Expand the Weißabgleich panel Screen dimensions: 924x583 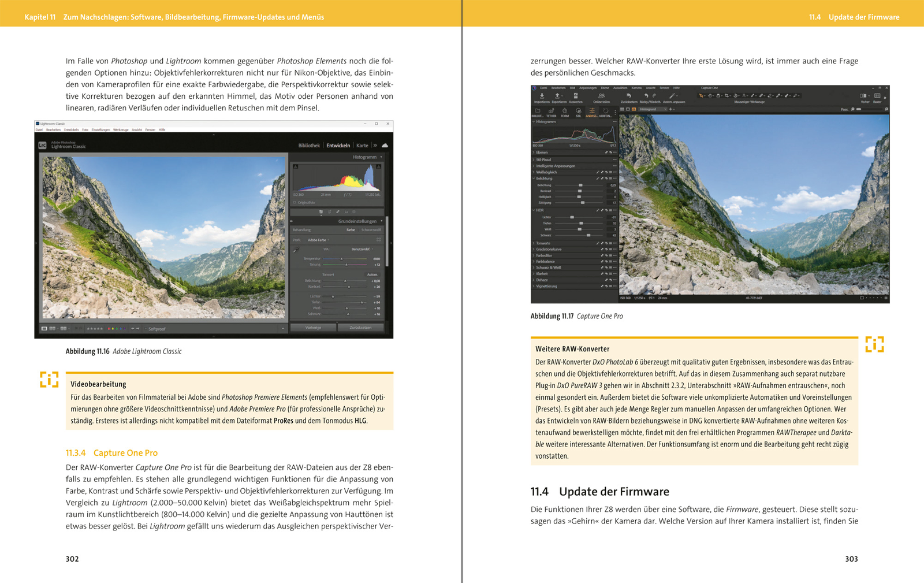[x=534, y=172]
